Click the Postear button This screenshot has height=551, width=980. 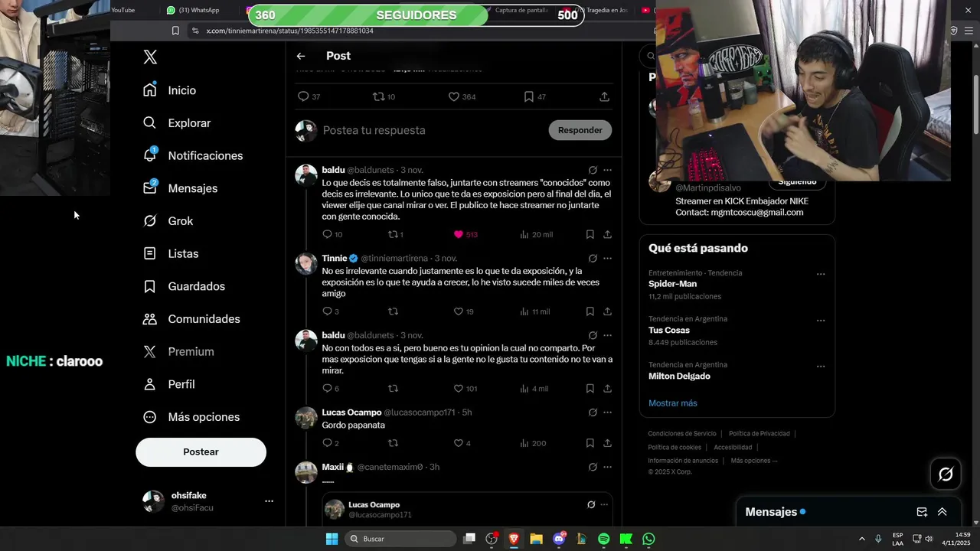(201, 452)
